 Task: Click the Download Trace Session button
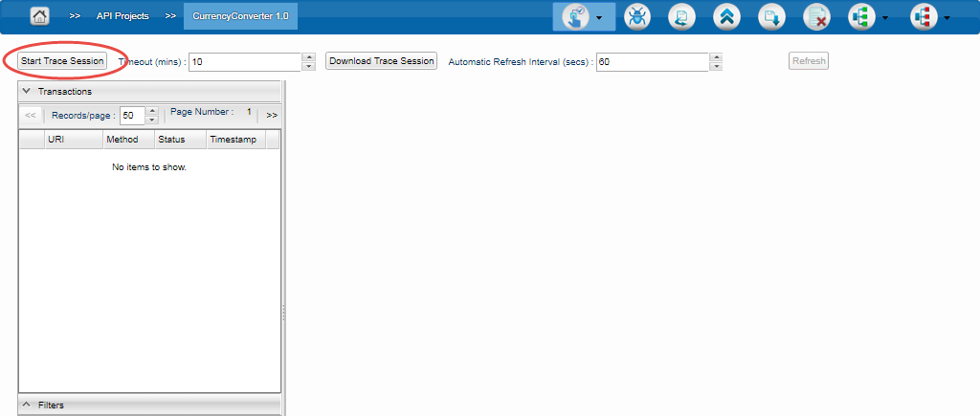point(381,60)
